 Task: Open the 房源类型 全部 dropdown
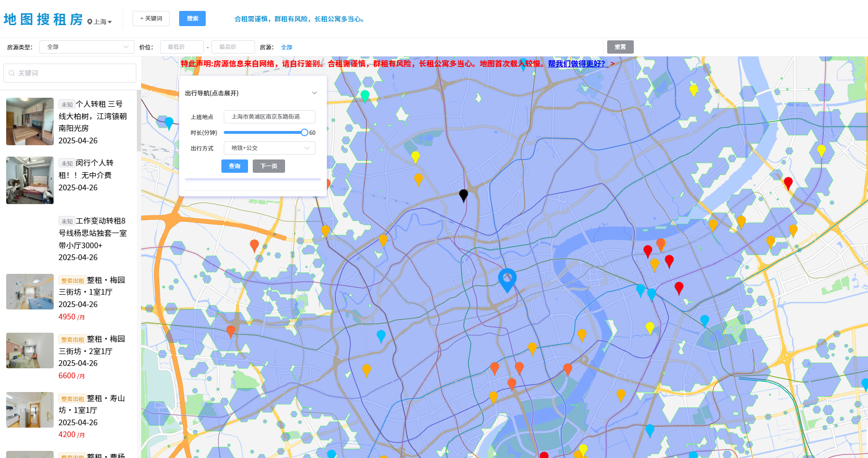pos(87,47)
